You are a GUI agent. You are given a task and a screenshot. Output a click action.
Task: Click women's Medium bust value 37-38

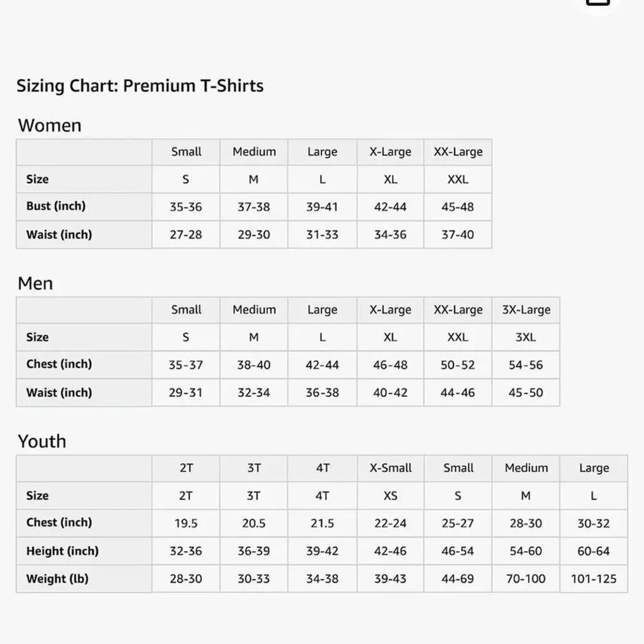254,207
